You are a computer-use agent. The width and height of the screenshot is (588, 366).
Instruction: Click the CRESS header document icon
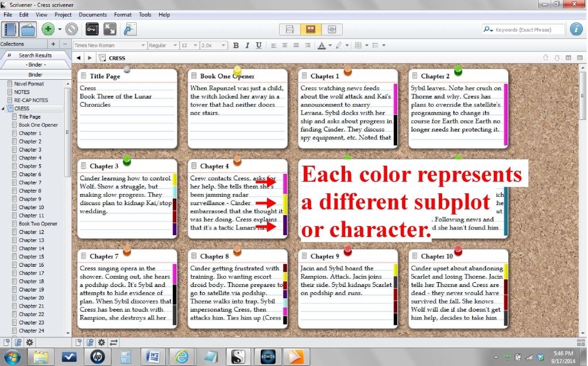(102, 58)
